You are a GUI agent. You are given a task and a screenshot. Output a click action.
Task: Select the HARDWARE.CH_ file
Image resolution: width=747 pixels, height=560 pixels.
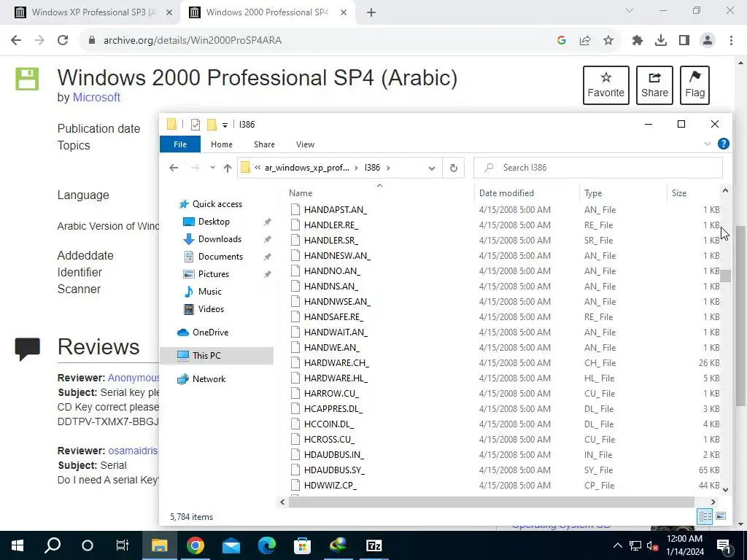(336, 363)
